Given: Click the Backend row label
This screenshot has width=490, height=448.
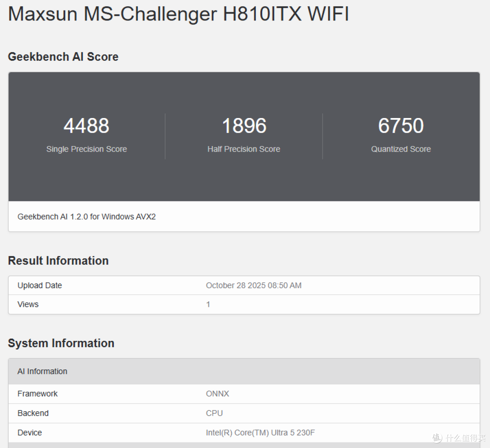Looking at the screenshot, I should point(33,414).
